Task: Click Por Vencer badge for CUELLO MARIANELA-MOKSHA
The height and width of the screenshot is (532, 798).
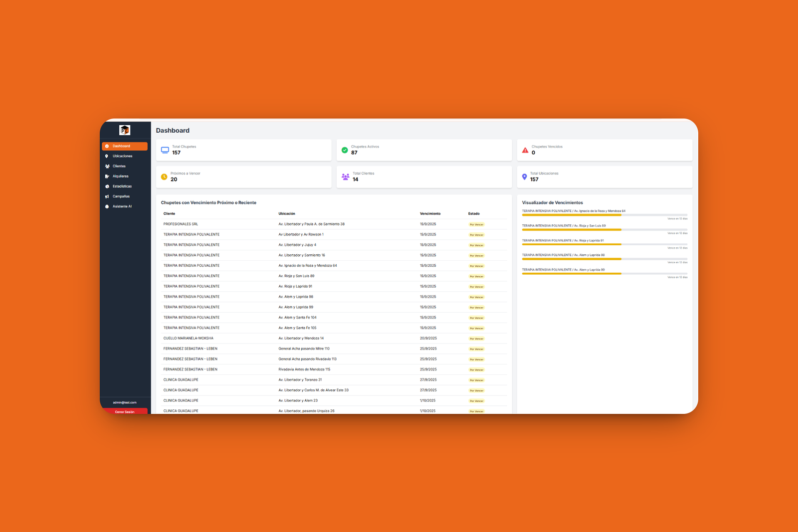Action: point(476,339)
